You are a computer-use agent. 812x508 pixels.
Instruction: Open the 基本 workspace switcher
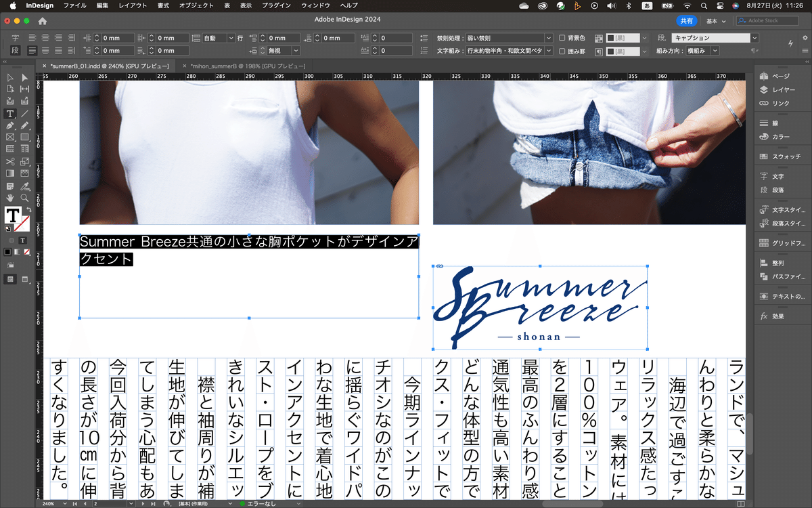coord(716,20)
